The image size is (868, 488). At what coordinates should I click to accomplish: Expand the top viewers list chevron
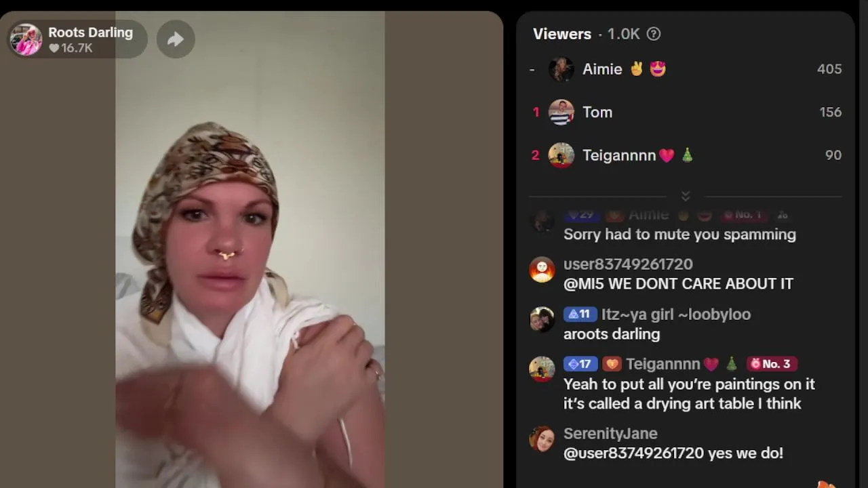tap(686, 196)
